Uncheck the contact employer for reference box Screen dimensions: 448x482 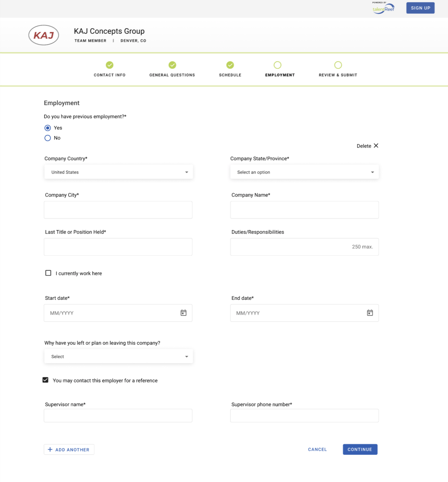[45, 380]
